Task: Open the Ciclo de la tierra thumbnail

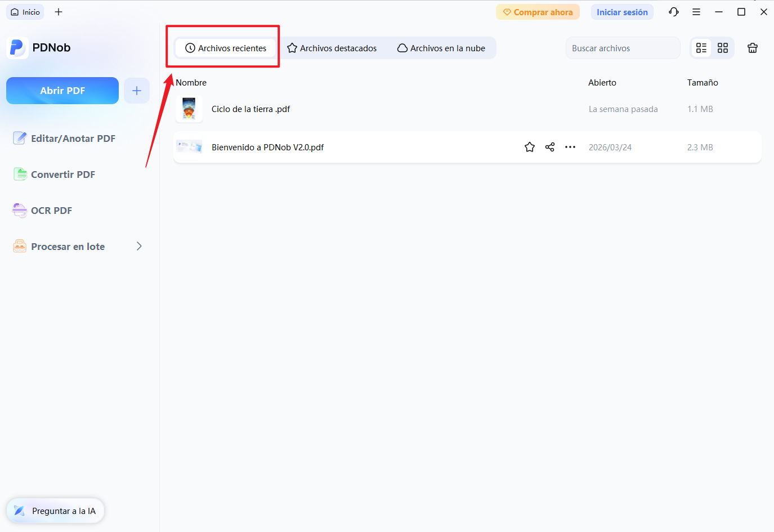Action: pyautogui.click(x=189, y=109)
